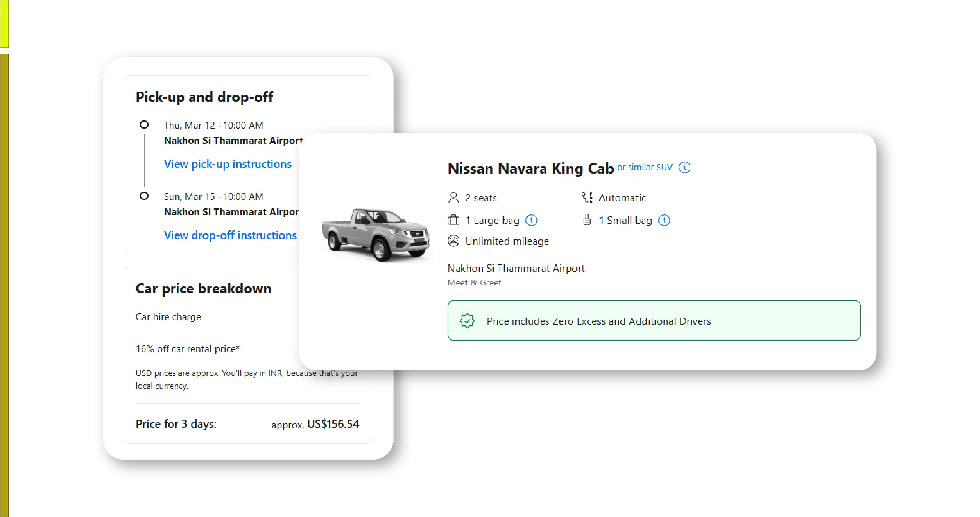Click the Zero Excess and Additional Drivers banner
Image resolution: width=980 pixels, height=517 pixels.
[654, 321]
